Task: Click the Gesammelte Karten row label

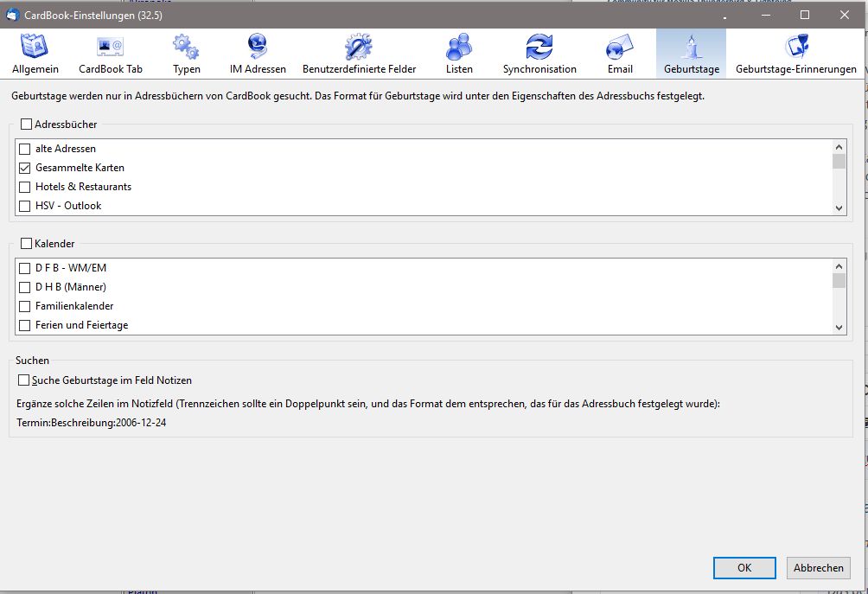Action: (x=80, y=168)
